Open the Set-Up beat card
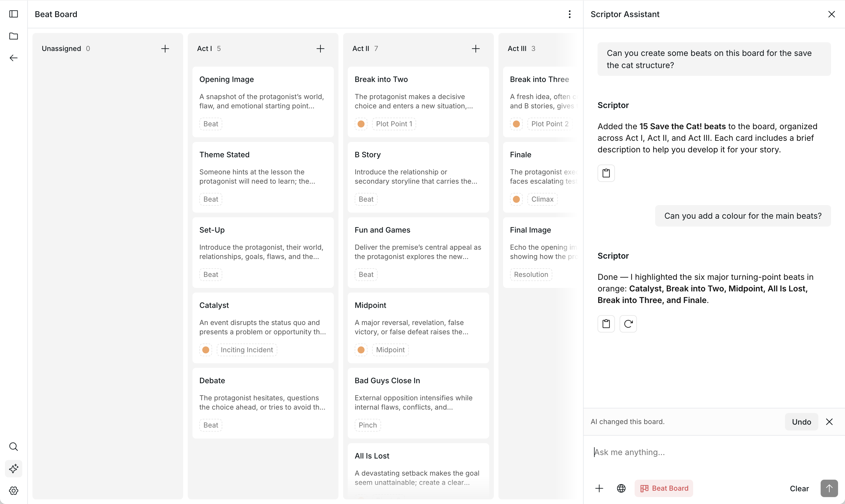Viewport: 845px width, 504px height. pos(263,253)
